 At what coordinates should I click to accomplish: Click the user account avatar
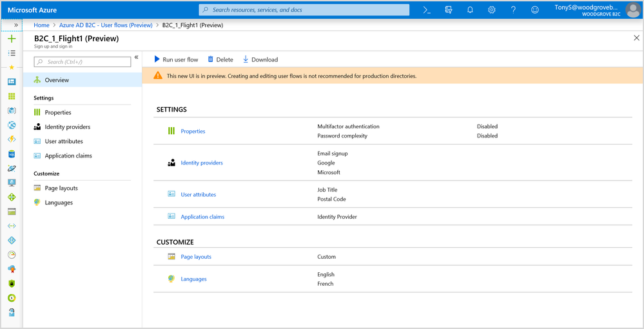tap(633, 10)
